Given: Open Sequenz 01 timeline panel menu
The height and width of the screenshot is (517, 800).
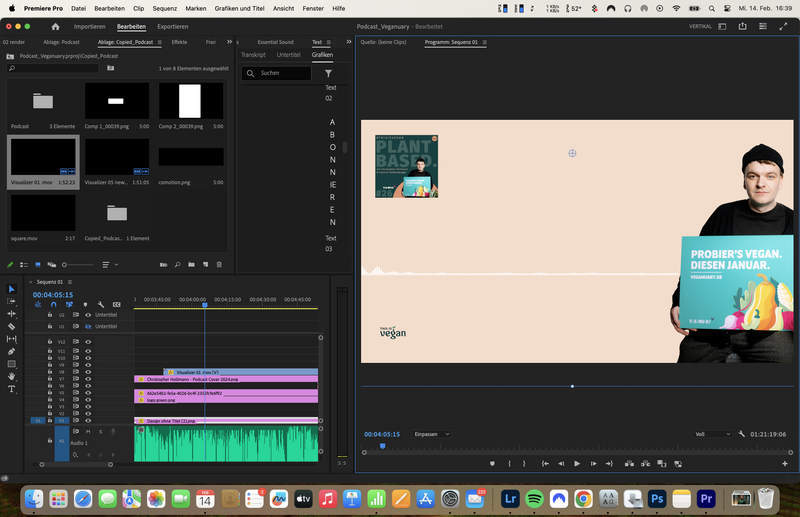Looking at the screenshot, I should point(70,282).
